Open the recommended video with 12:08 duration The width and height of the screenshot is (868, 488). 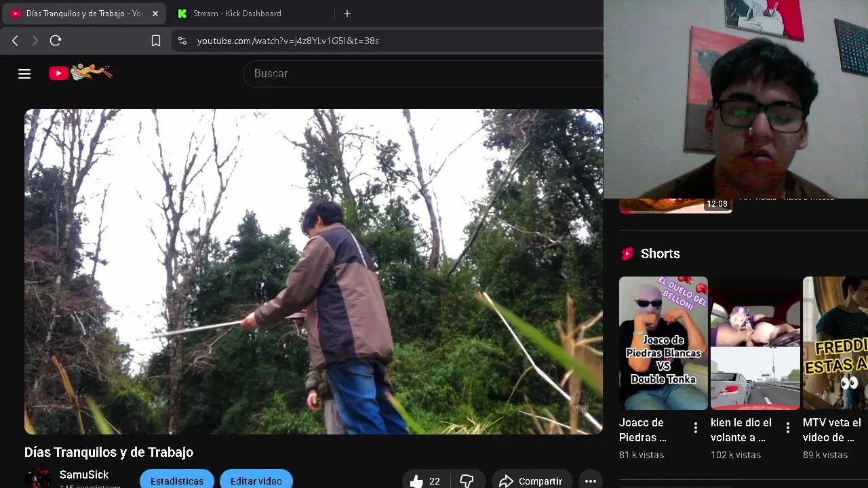[x=675, y=205]
